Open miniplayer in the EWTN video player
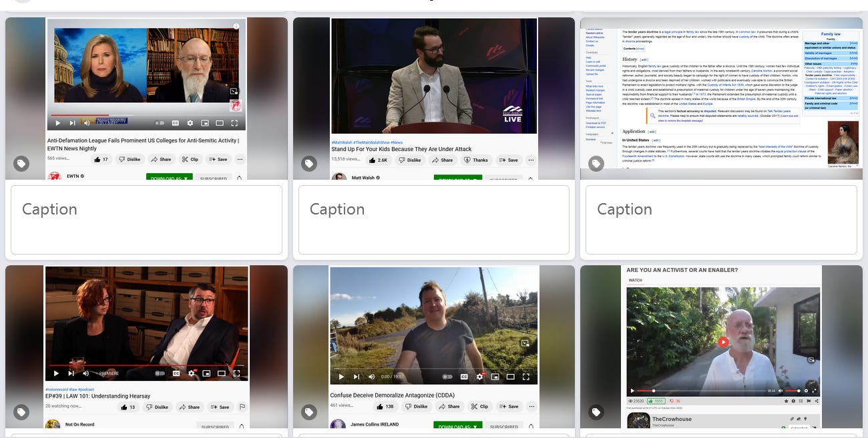This screenshot has width=868, height=443. [x=205, y=123]
